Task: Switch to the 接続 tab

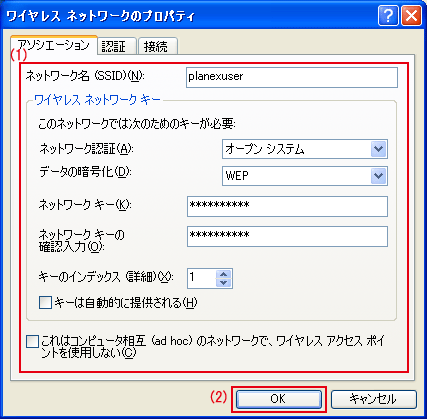Action: [x=158, y=46]
